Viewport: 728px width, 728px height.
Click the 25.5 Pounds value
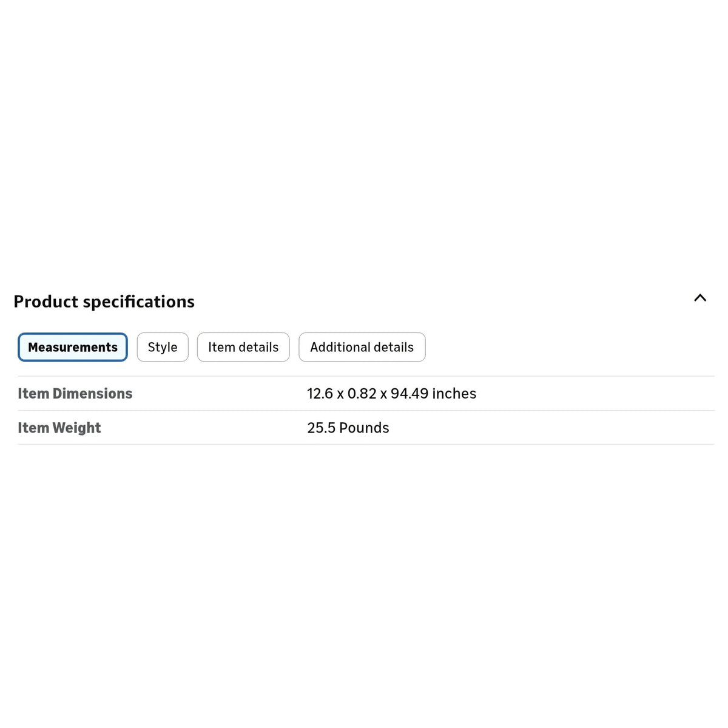(348, 428)
